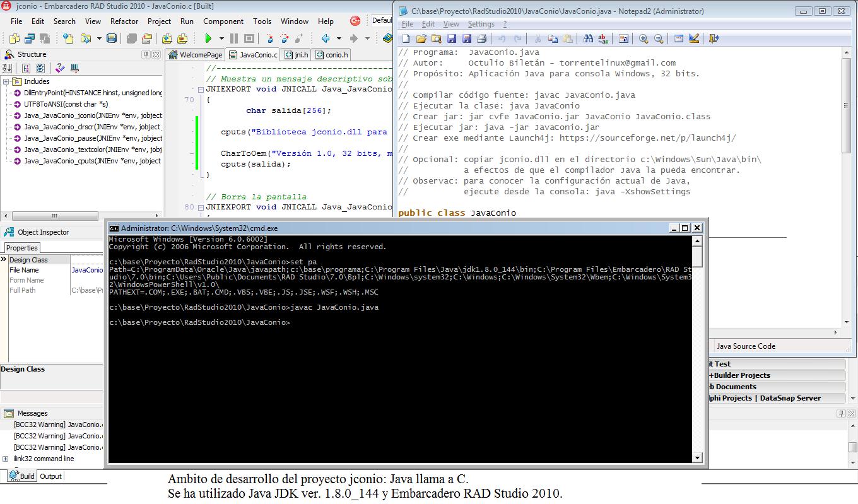This screenshot has width=858, height=504.
Task: Click the File Name value JavaConio
Action: pos(87,270)
